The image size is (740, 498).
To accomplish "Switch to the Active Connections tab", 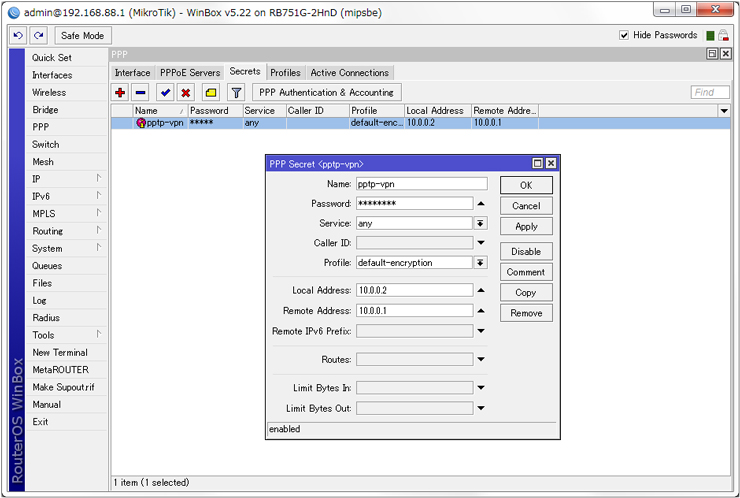I will coord(349,73).
